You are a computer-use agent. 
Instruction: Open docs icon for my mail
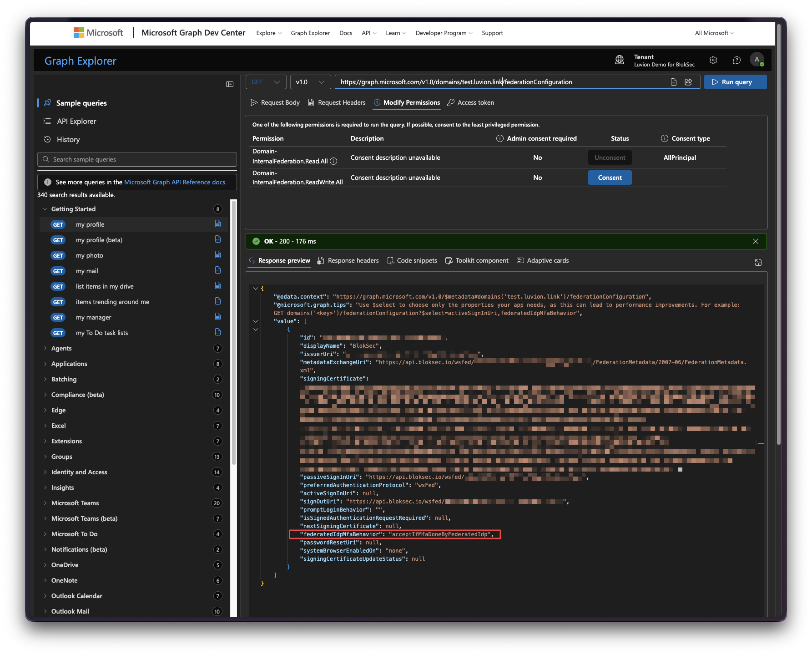(218, 270)
